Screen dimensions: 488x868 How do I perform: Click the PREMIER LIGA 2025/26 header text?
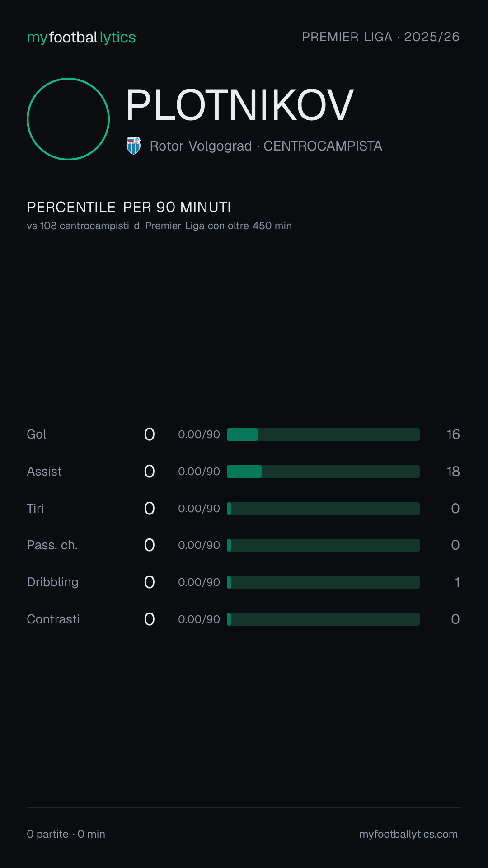pos(381,37)
